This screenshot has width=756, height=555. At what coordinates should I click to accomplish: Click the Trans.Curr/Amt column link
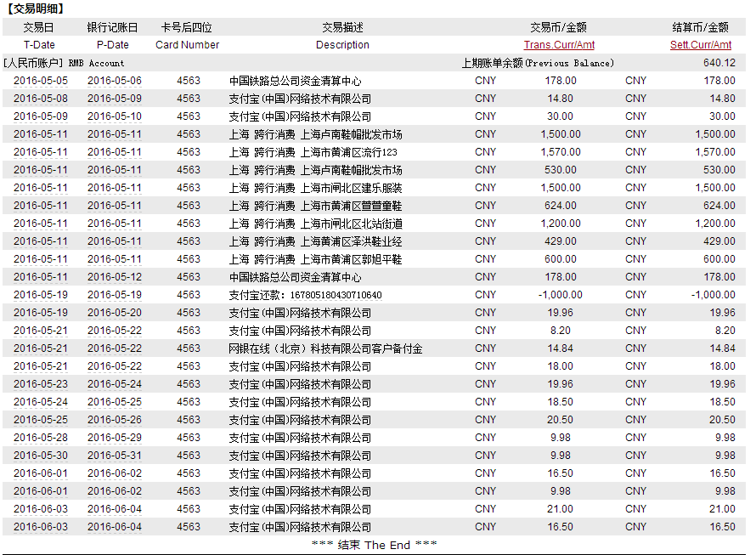point(559,45)
